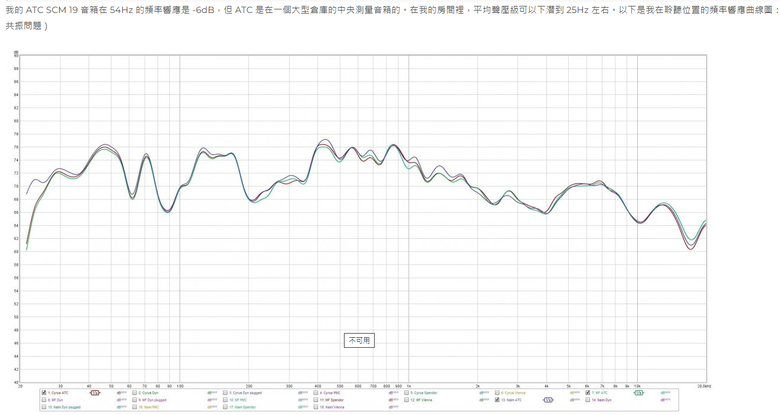Screen dimensions: 780x415
Task: Check the 11: MF Spendor box
Action: pos(316,400)
